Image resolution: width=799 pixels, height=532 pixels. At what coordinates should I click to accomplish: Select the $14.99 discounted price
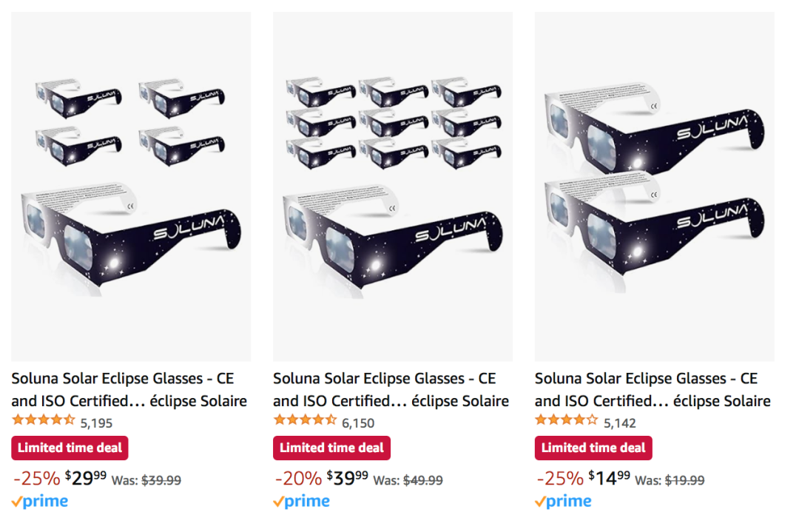610,478
